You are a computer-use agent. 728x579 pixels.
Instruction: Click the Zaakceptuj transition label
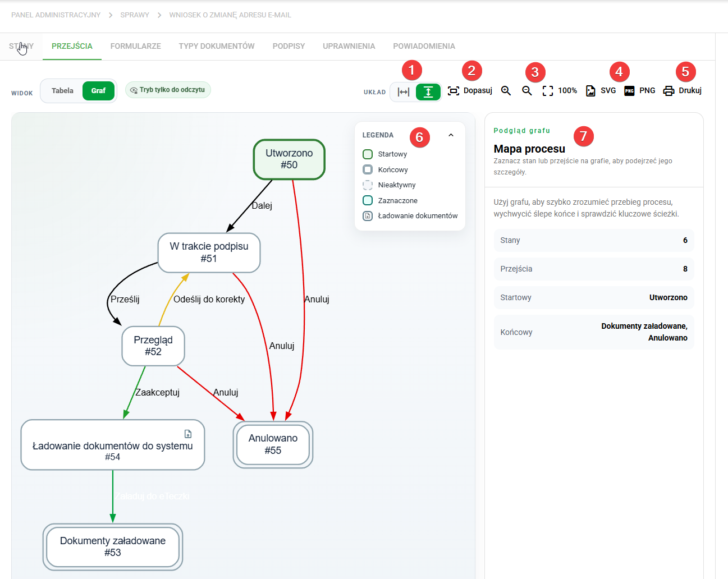(x=158, y=392)
